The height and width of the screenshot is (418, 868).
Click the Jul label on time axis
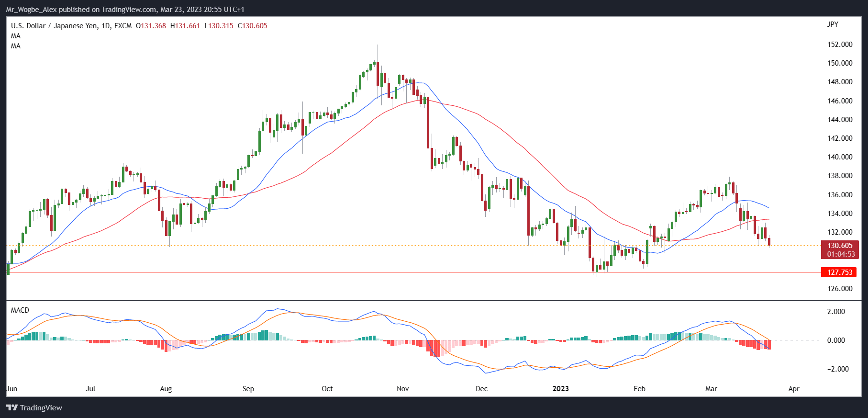click(x=90, y=389)
